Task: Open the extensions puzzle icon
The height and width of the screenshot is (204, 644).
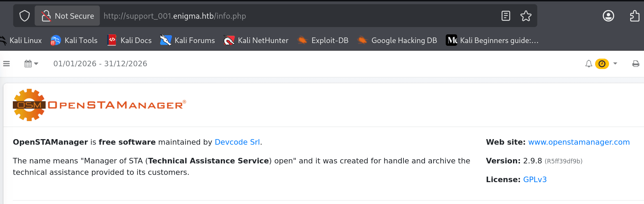Action: pos(635,16)
